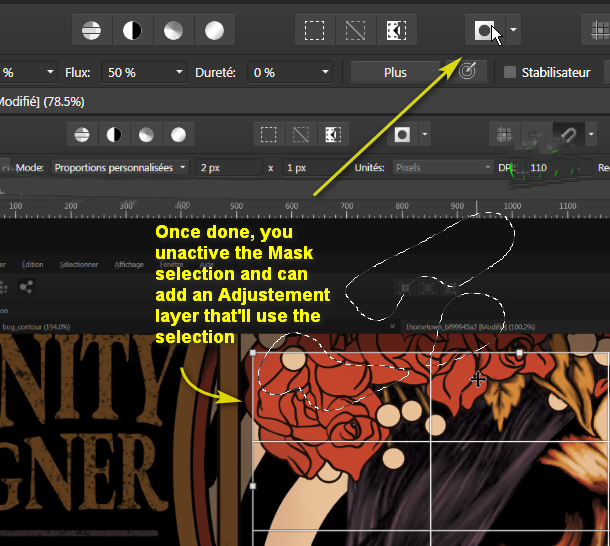The image size is (610, 546).
Task: Click Select All icon above the Dureté field
Action: pos(314,30)
